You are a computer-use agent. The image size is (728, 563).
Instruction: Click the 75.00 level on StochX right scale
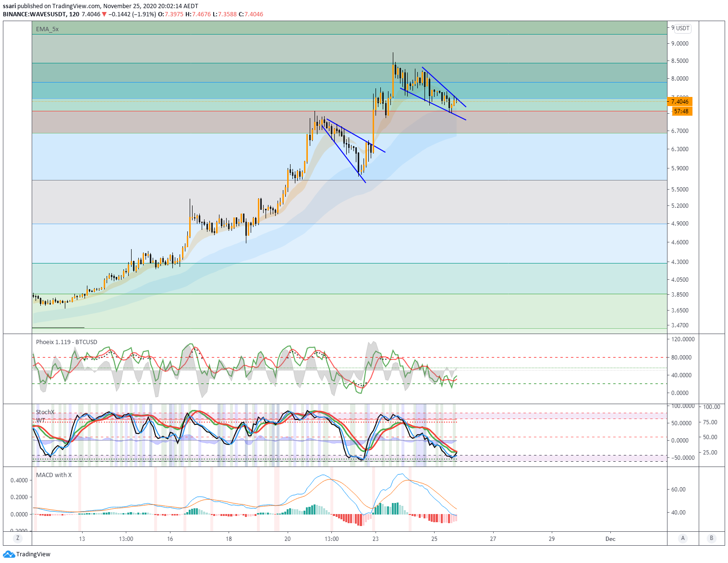coord(710,422)
